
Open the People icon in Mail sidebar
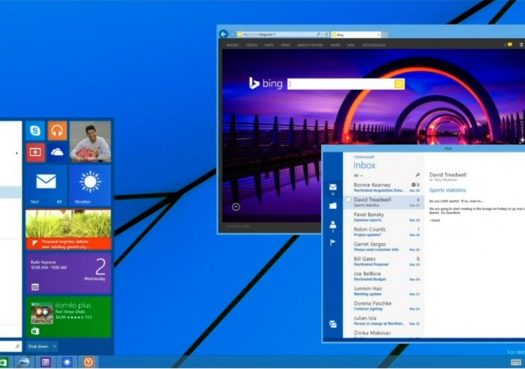coord(333,225)
